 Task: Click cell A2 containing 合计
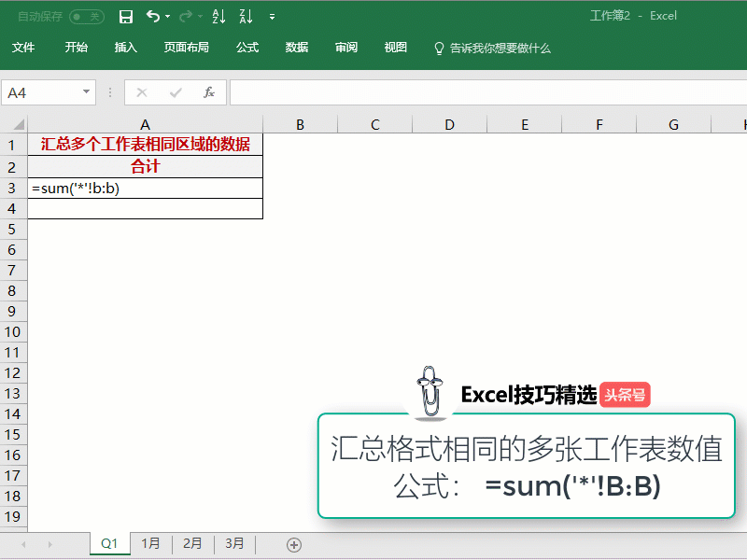(146, 167)
